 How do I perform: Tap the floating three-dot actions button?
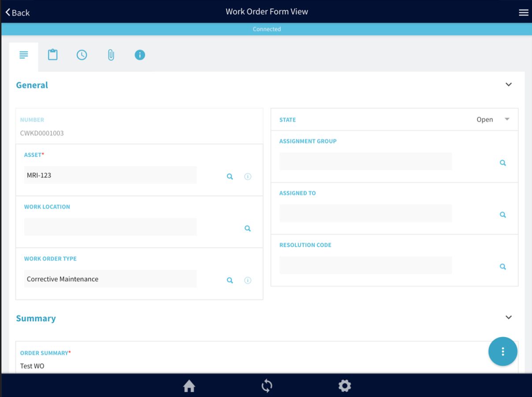(502, 352)
